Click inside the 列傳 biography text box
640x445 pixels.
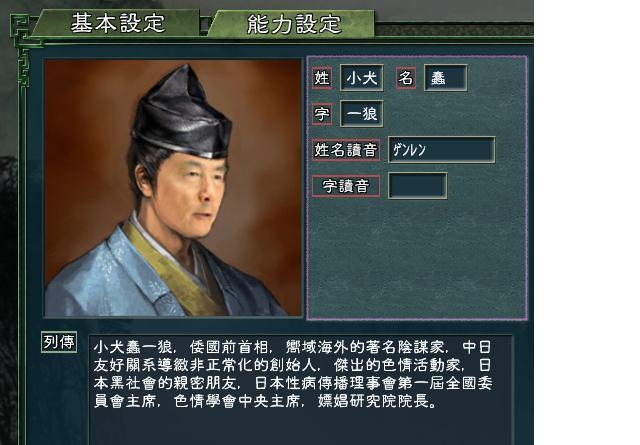click(x=300, y=389)
